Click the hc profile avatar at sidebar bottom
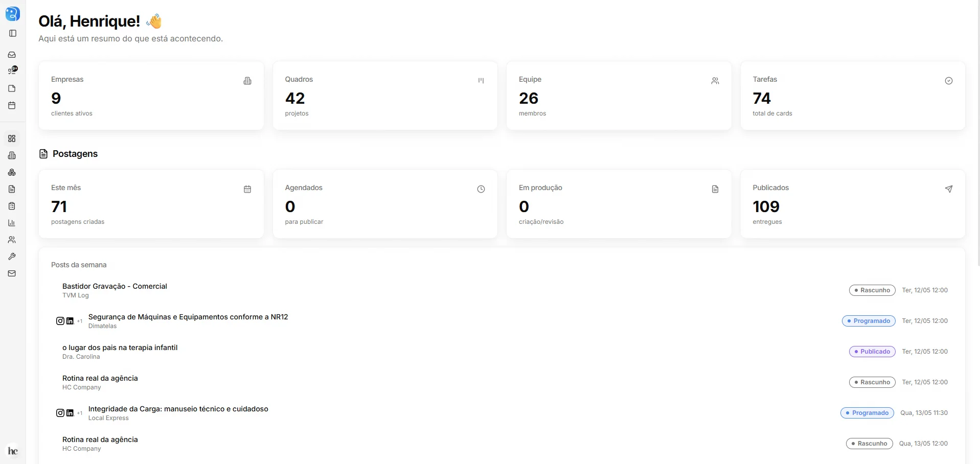 coord(13,451)
